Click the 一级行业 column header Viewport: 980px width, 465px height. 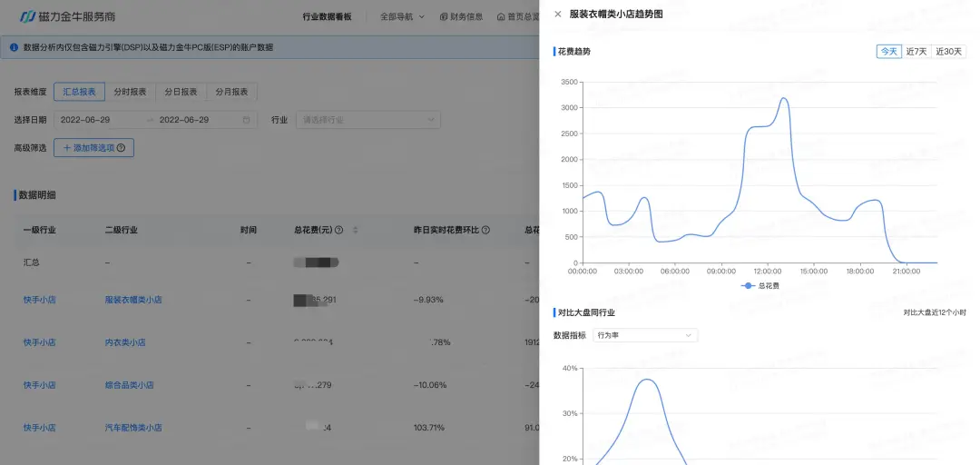[x=39, y=231]
